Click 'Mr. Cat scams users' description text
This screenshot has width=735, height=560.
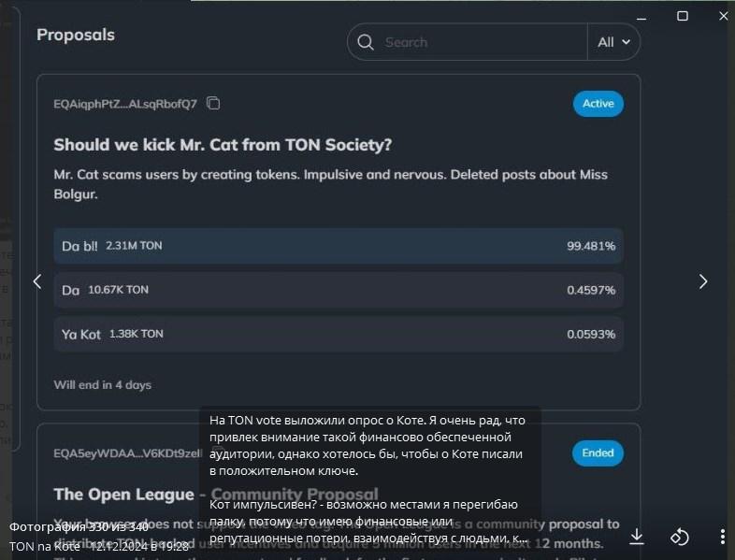[x=330, y=184]
